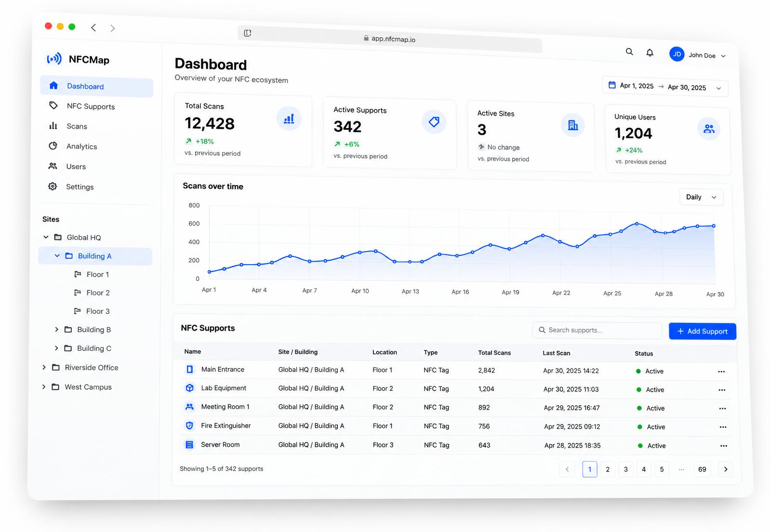This screenshot has height=532, width=771.
Task: Click the Unique Users people icon
Action: 709,129
